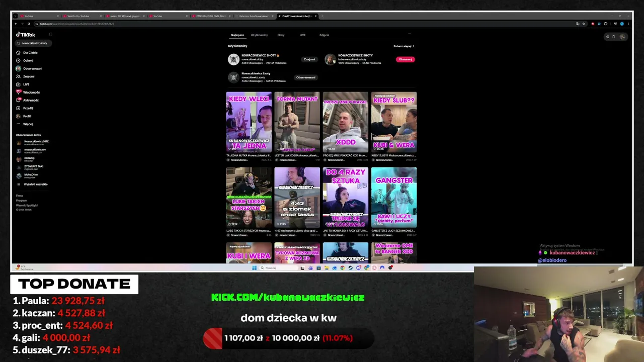Open Profil from the sidebar

[x=24, y=116]
